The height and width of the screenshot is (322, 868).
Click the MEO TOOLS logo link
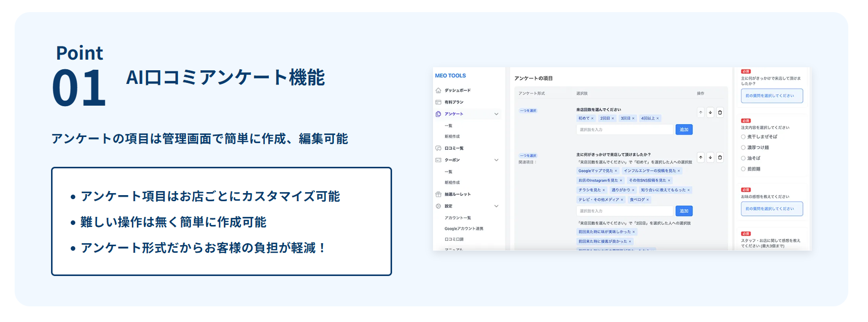click(x=450, y=76)
